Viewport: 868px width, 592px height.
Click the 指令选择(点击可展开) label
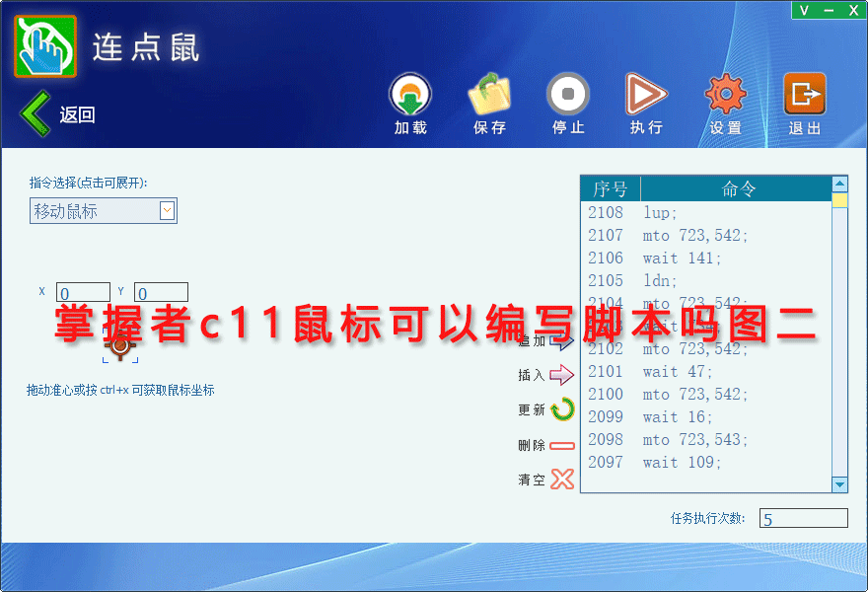[x=89, y=183]
